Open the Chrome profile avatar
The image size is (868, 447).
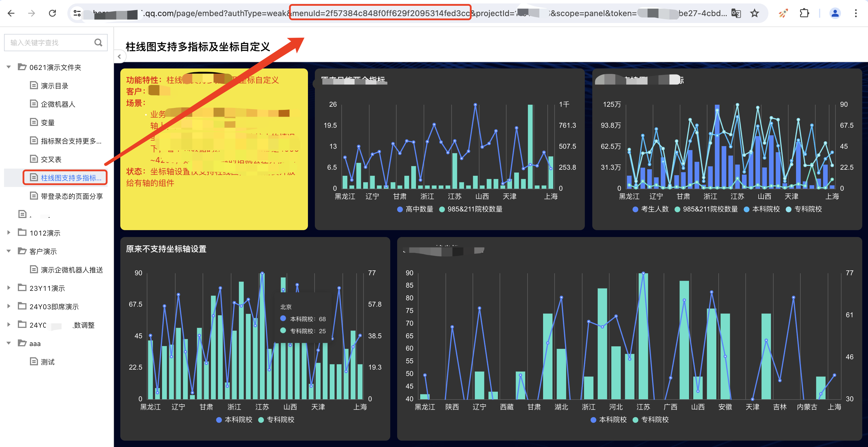(835, 14)
